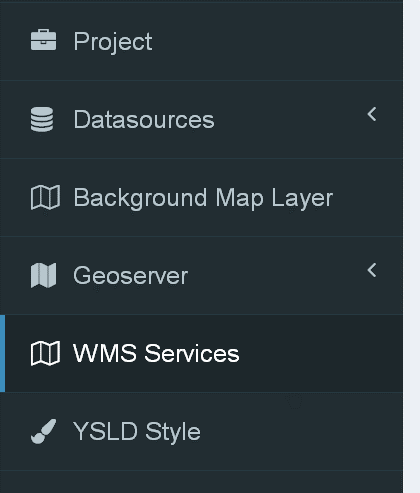Click the paintbrush icon for YSLD Style
This screenshot has width=420, height=493.
[43, 431]
